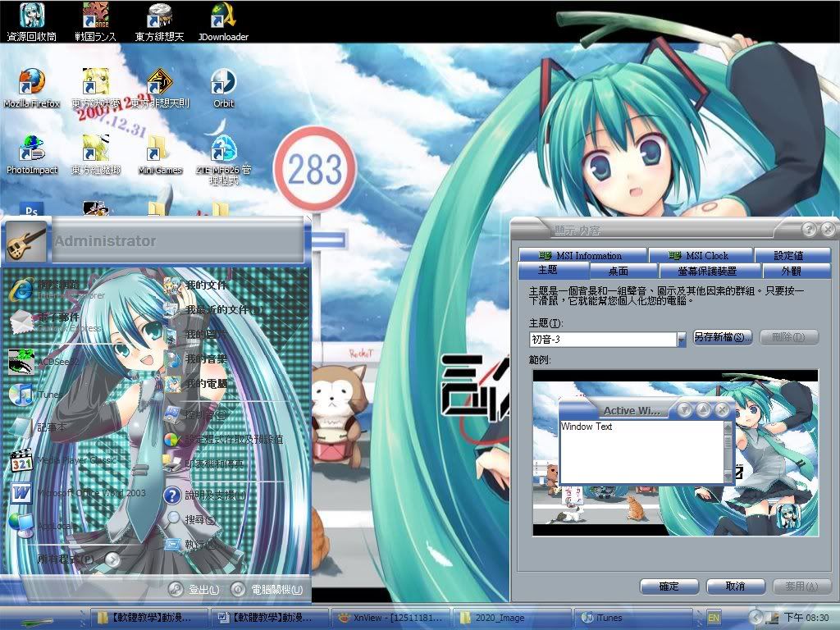Image resolution: width=840 pixels, height=630 pixels.
Task: Switch to the MSI Information tab
Action: [x=583, y=256]
